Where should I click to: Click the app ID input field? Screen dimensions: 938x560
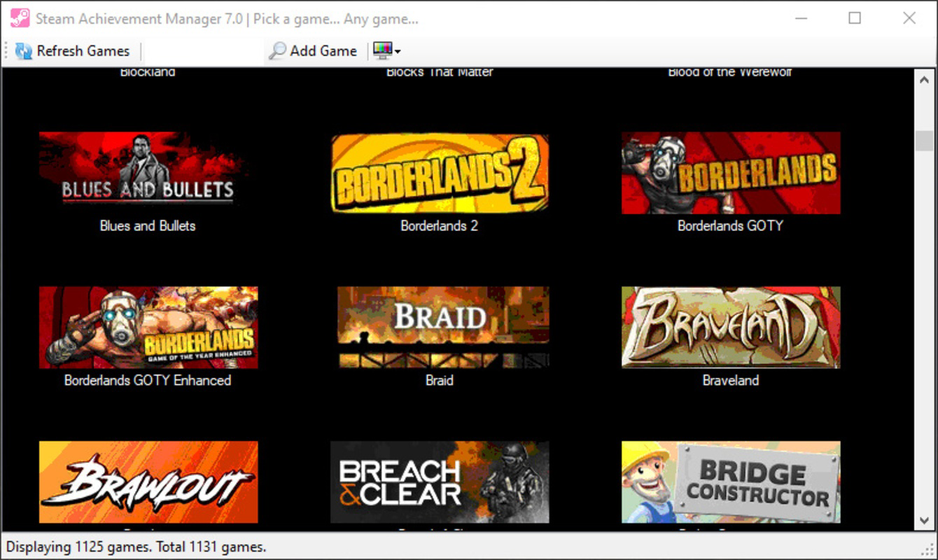tap(204, 51)
